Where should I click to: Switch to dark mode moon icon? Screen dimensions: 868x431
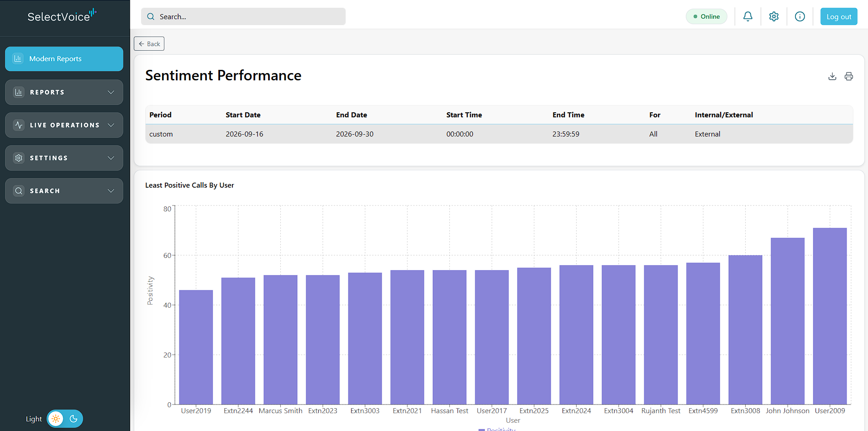[74, 419]
